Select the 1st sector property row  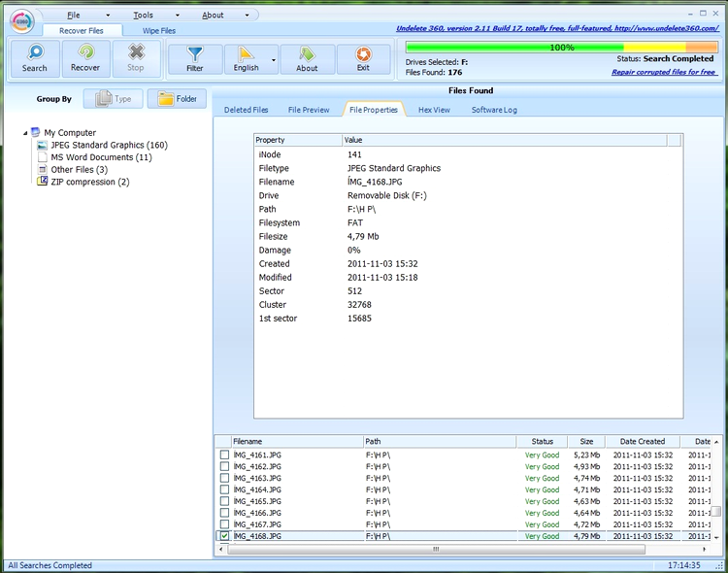469,319
